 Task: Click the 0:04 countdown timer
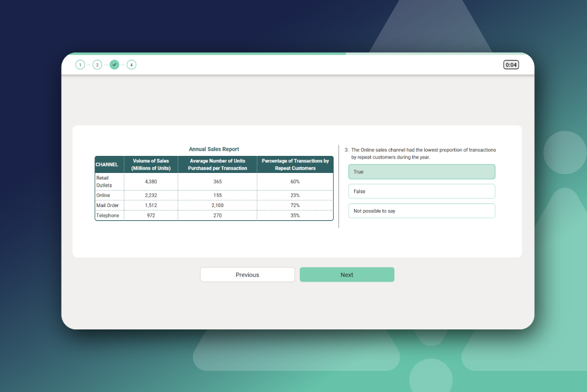click(511, 65)
